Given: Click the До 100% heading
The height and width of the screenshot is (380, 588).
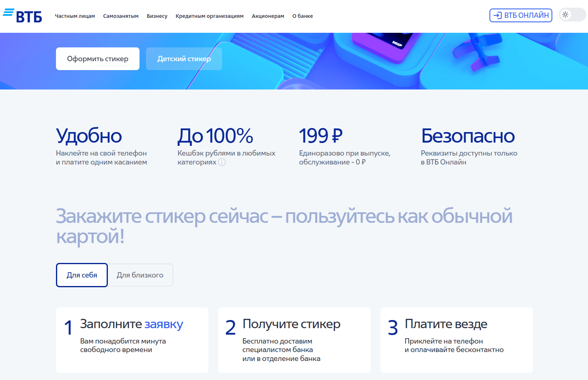Looking at the screenshot, I should click(x=215, y=136).
